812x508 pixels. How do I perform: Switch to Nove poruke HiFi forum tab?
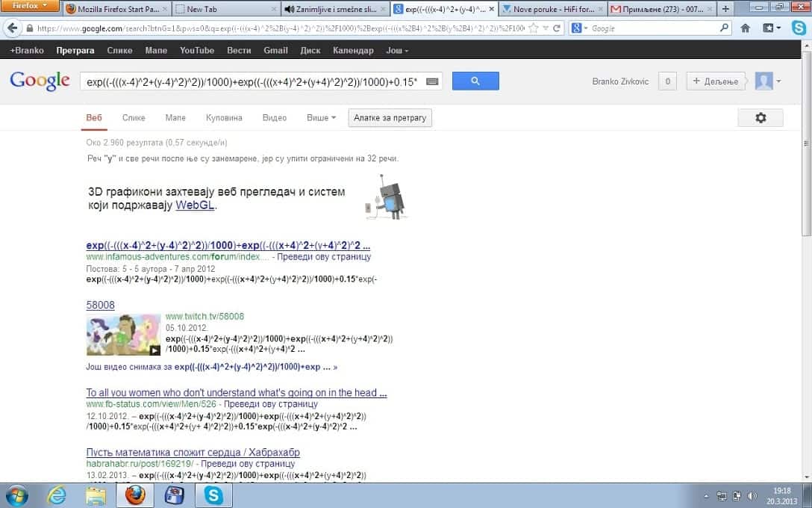coord(552,9)
